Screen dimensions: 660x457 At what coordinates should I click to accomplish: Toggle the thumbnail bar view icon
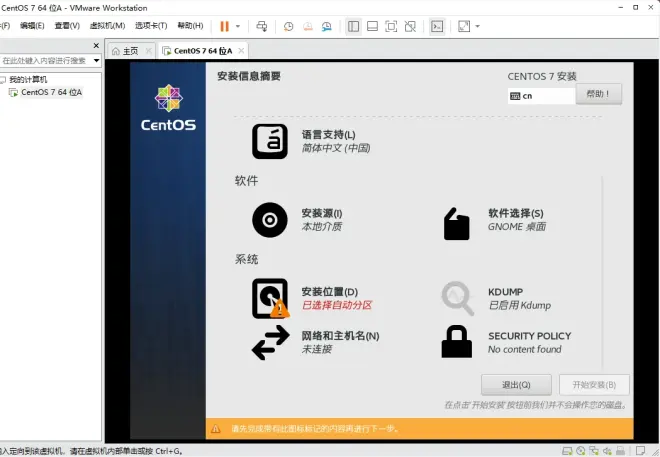point(372,27)
